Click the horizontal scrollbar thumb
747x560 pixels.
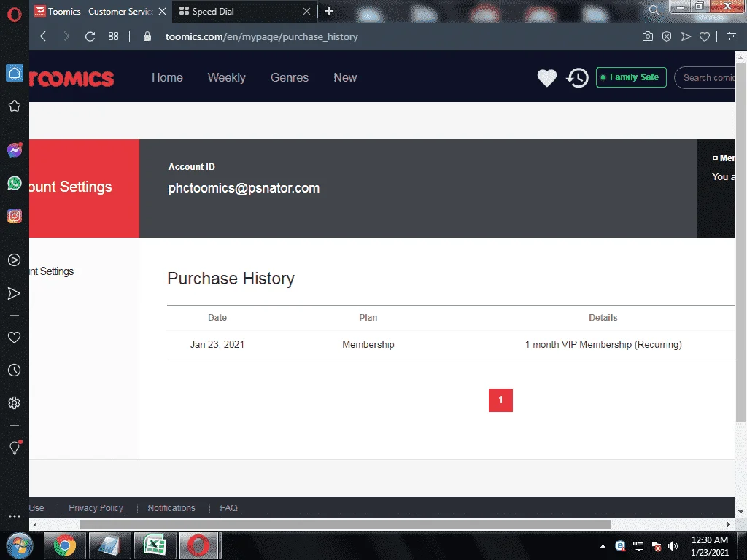pos(345,524)
